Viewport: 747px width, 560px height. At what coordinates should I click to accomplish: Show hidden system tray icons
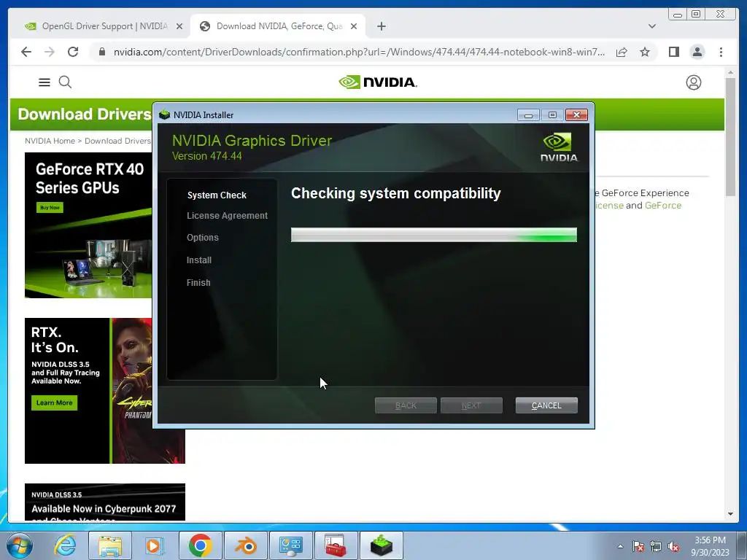pos(620,546)
